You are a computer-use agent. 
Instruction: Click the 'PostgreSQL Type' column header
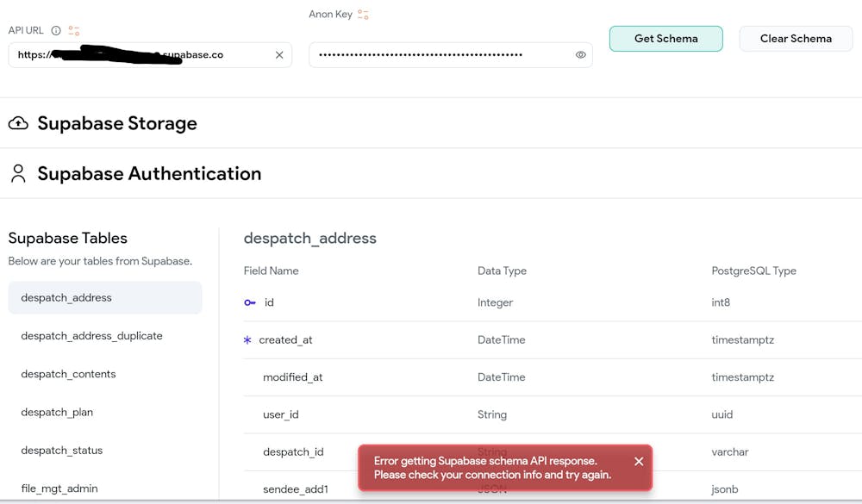753,271
